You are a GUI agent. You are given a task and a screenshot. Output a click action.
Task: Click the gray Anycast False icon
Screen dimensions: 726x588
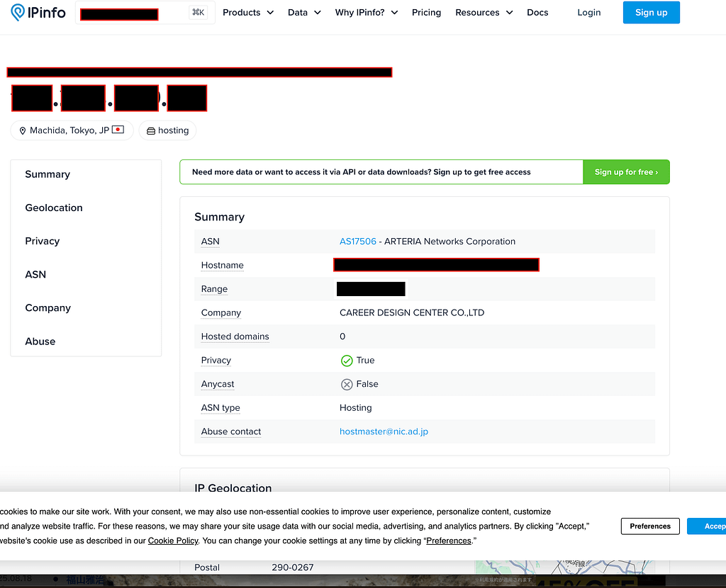pos(347,385)
